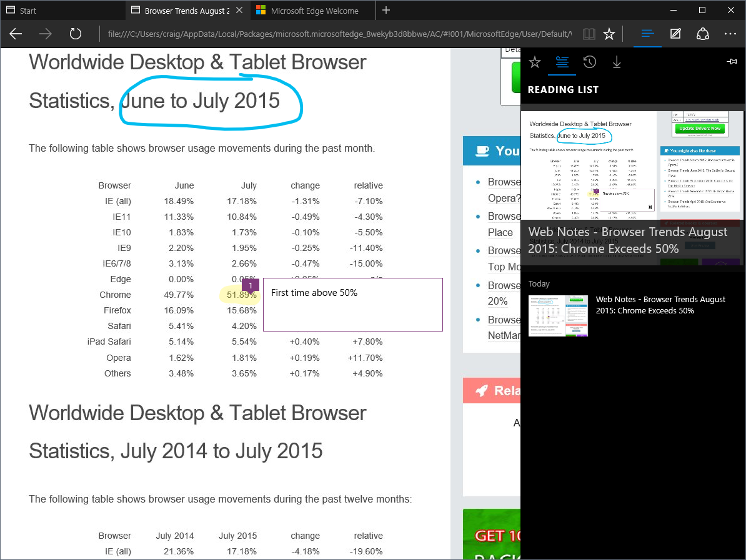
Task: Click the '-19.60%' relative value
Action: click(x=366, y=551)
